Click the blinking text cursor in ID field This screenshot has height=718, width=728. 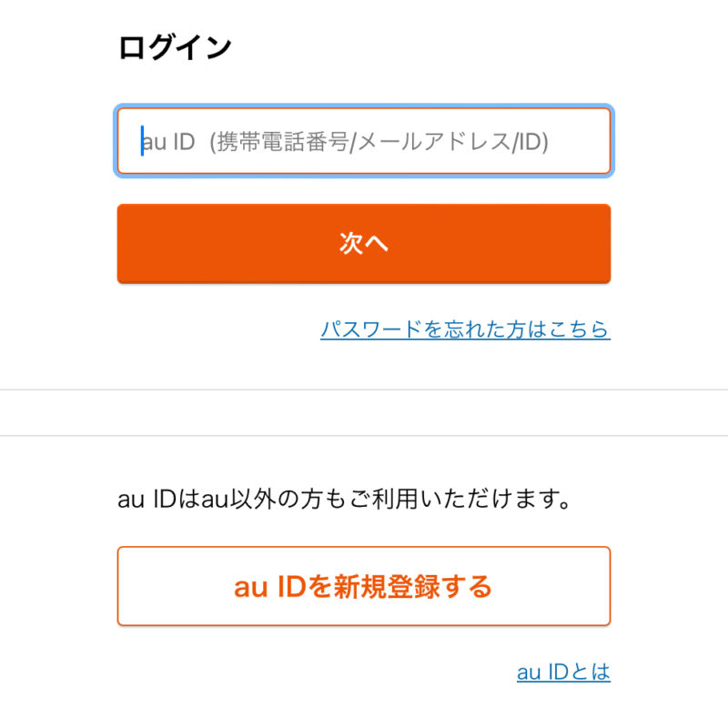(x=142, y=141)
